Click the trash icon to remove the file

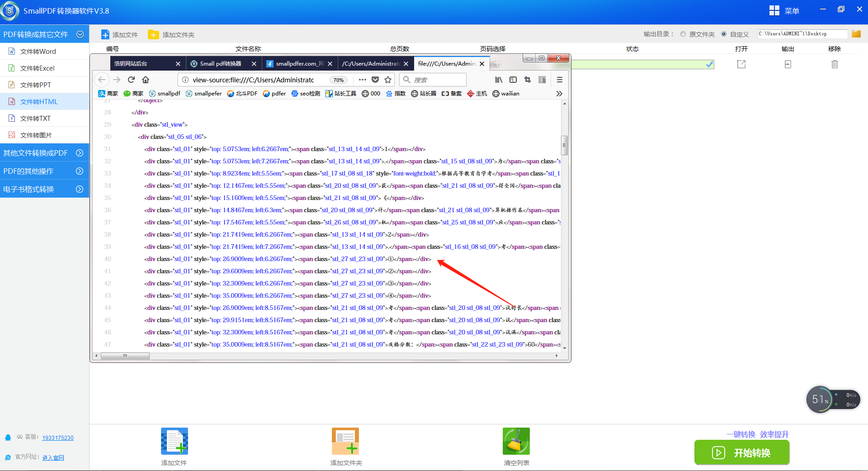coord(835,64)
